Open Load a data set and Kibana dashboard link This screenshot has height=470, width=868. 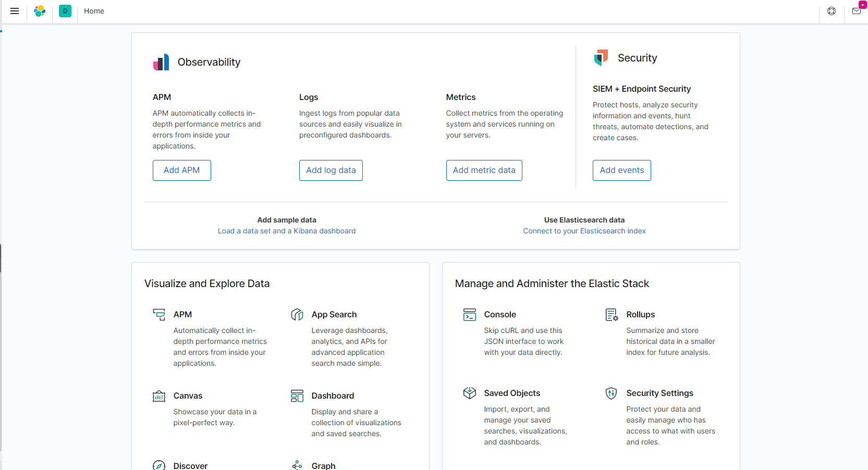pyautogui.click(x=287, y=231)
